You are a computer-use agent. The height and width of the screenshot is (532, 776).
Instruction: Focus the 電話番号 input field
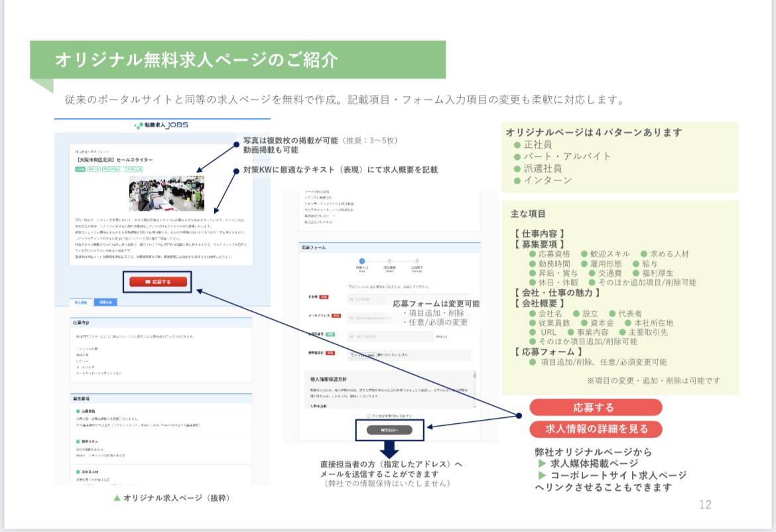(x=390, y=336)
